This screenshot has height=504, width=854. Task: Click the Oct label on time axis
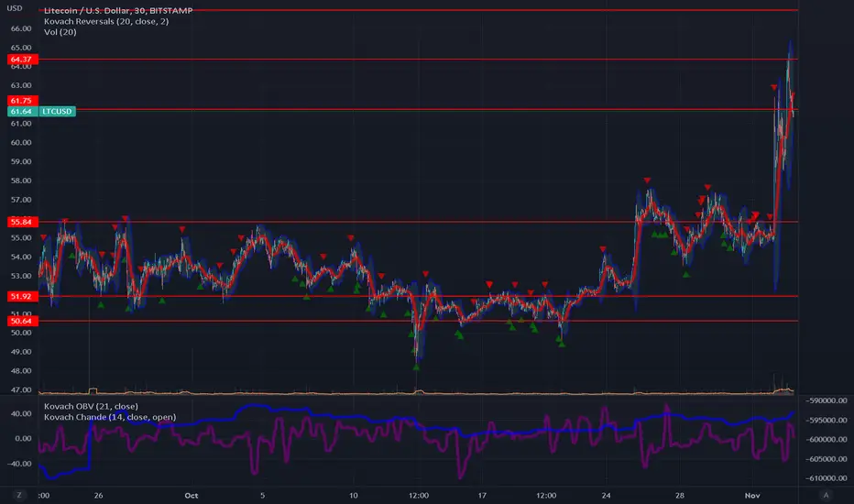click(192, 495)
